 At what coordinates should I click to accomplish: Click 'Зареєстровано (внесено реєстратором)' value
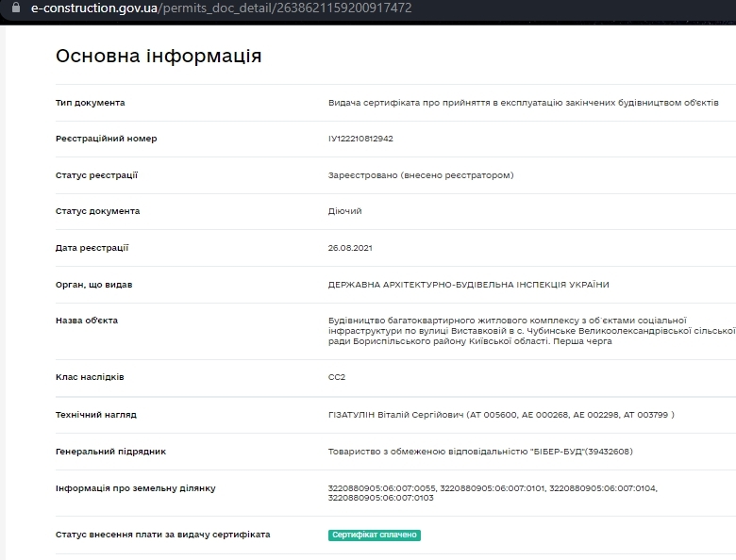[421, 175]
